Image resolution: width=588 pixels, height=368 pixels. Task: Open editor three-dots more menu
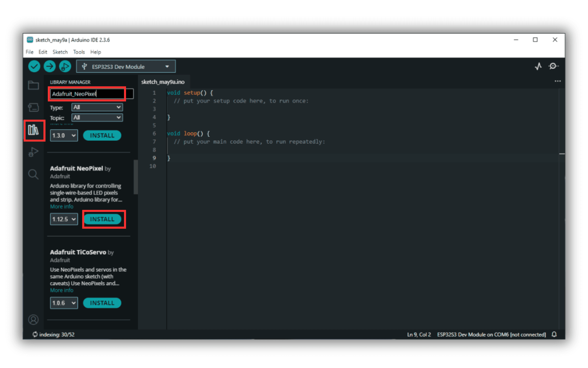coord(558,81)
